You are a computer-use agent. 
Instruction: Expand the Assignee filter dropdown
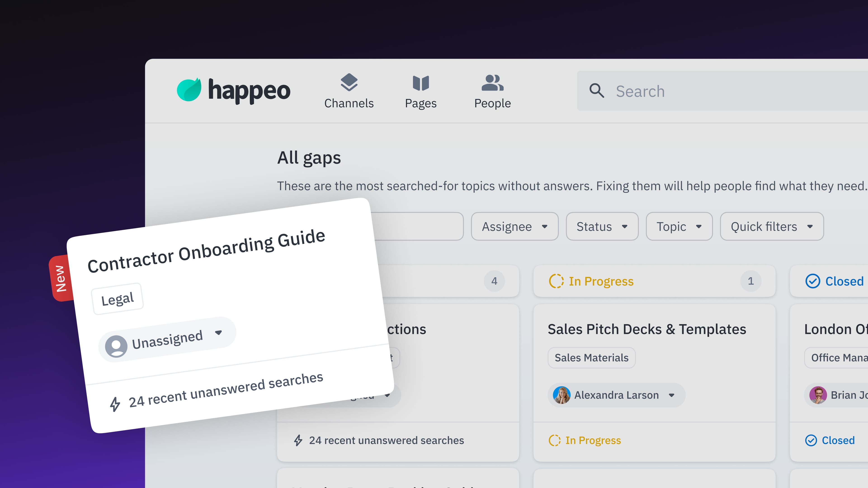click(x=514, y=227)
